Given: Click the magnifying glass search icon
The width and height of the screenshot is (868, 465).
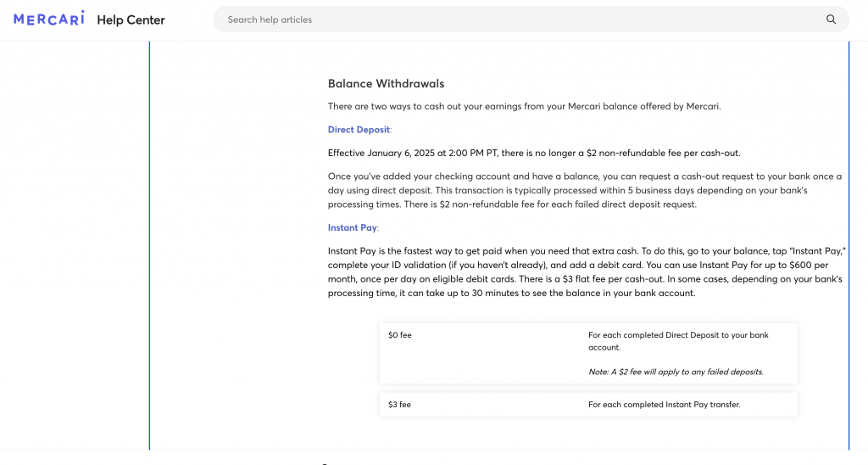Looking at the screenshot, I should [x=831, y=20].
